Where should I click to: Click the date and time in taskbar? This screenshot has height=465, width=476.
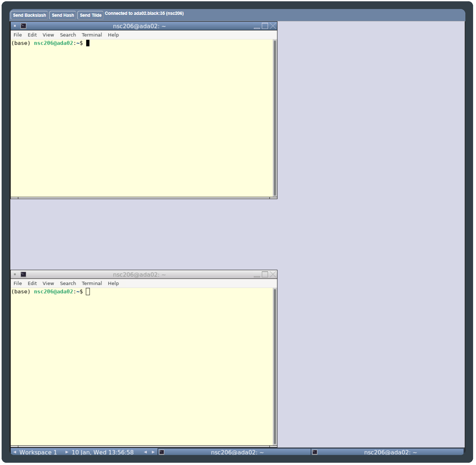tap(103, 452)
